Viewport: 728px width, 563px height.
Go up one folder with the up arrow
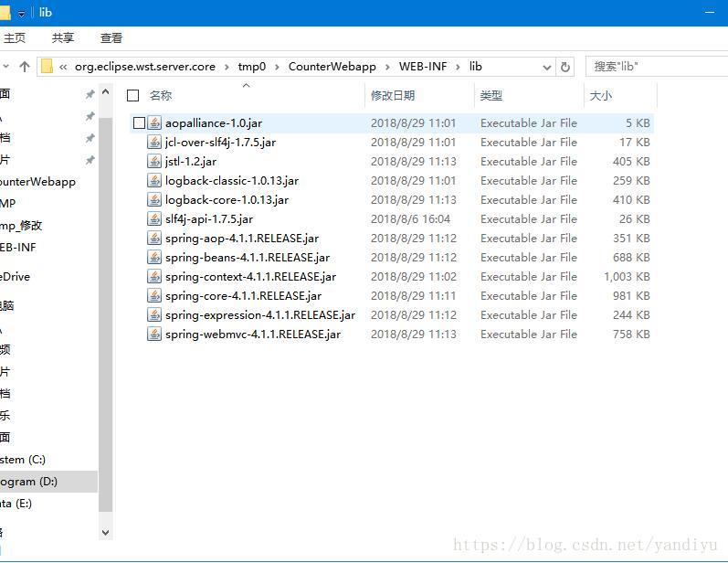click(25, 67)
